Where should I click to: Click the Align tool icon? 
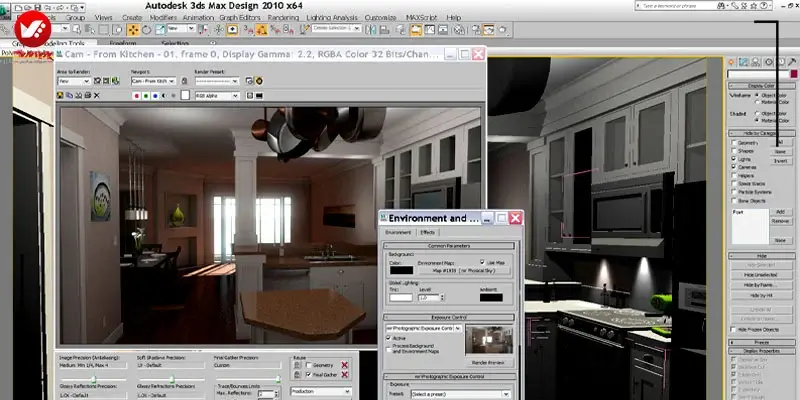point(384,29)
